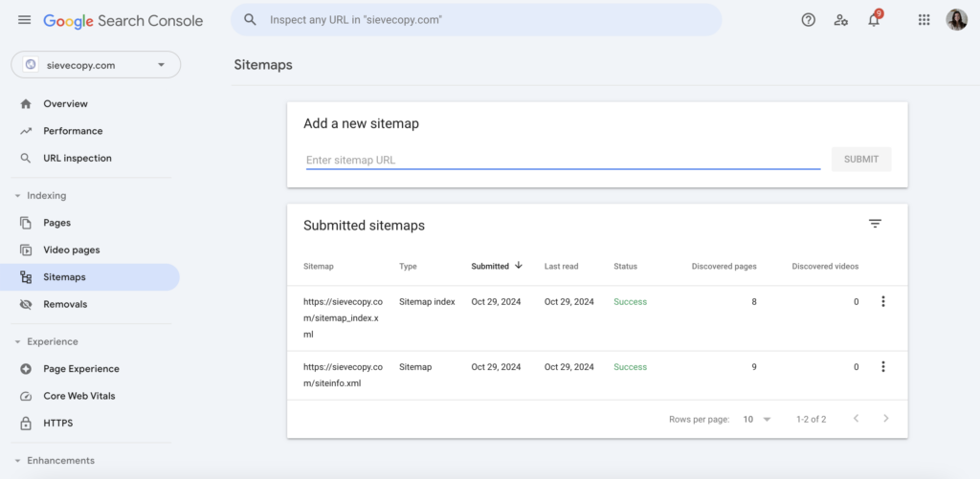Go to next page of sitemaps
Image resolution: width=980 pixels, height=479 pixels.
[885, 419]
